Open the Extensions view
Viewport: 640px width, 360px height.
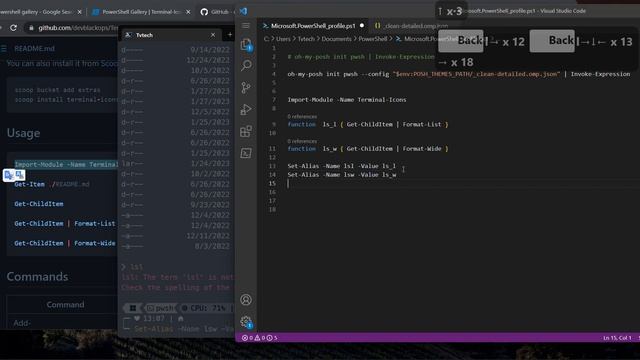click(x=246, y=131)
